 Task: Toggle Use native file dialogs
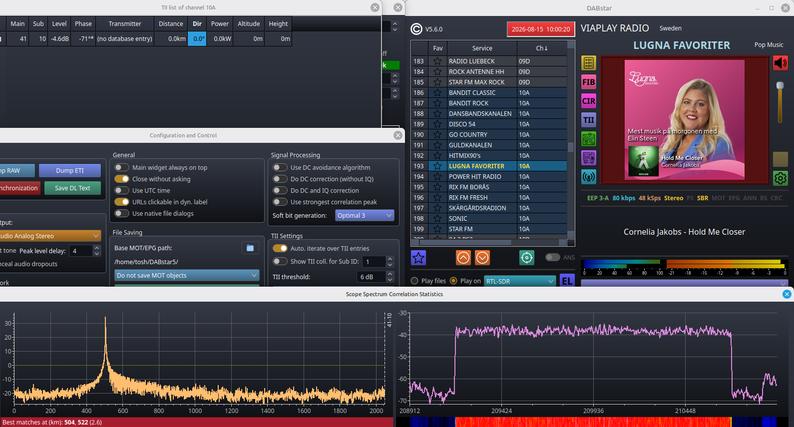coord(121,213)
